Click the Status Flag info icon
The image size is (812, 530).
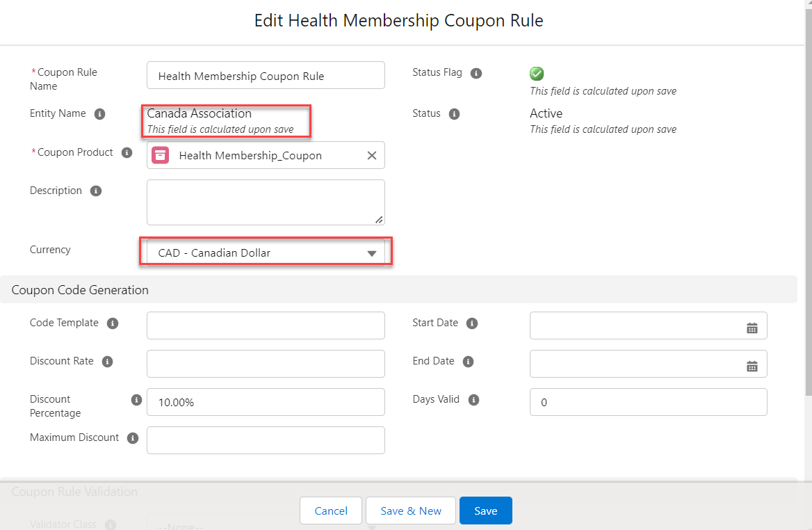476,73
